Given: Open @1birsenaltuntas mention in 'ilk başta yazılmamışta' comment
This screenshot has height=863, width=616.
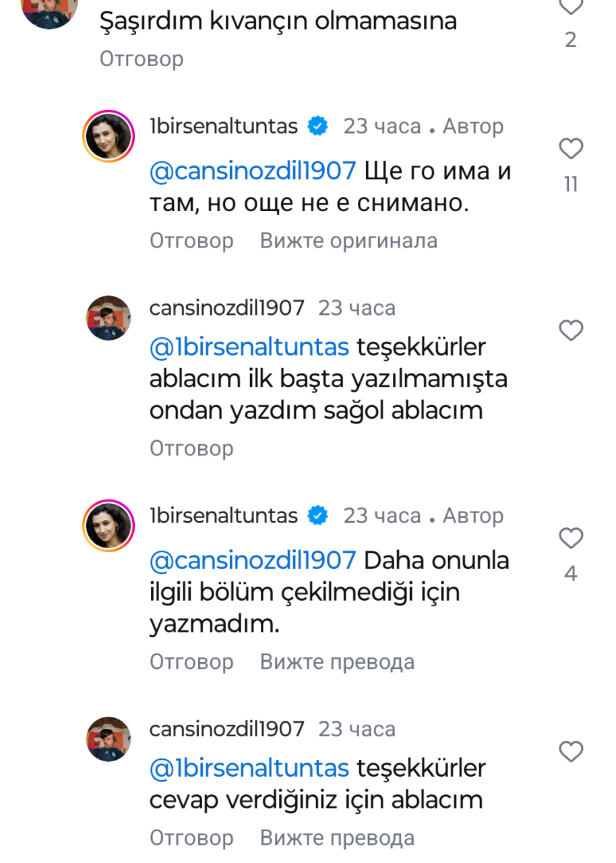Looking at the screenshot, I should (249, 347).
